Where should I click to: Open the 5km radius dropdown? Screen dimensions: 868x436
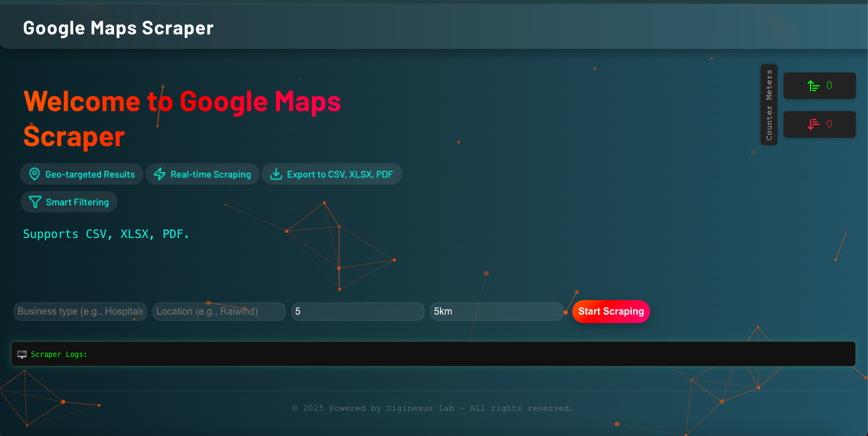(496, 312)
